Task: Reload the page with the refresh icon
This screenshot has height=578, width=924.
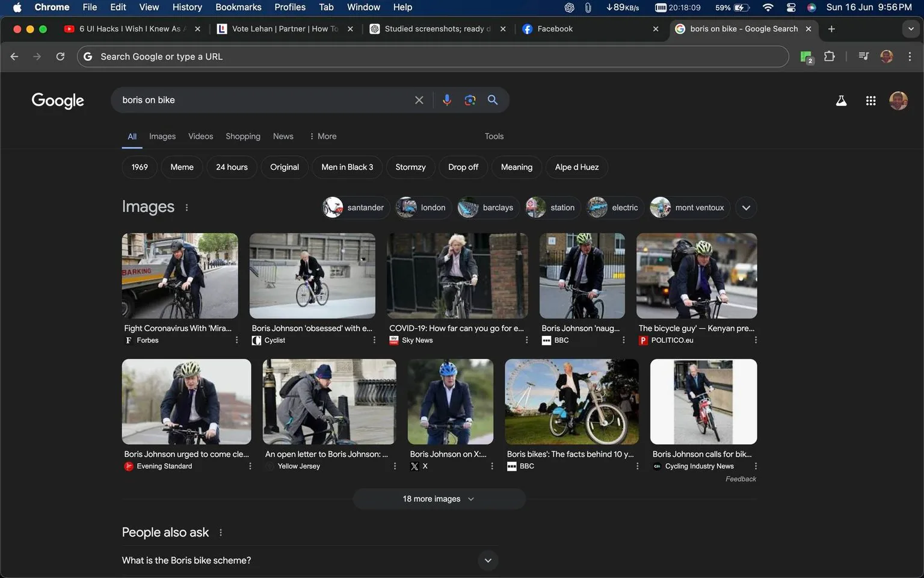Action: click(60, 56)
